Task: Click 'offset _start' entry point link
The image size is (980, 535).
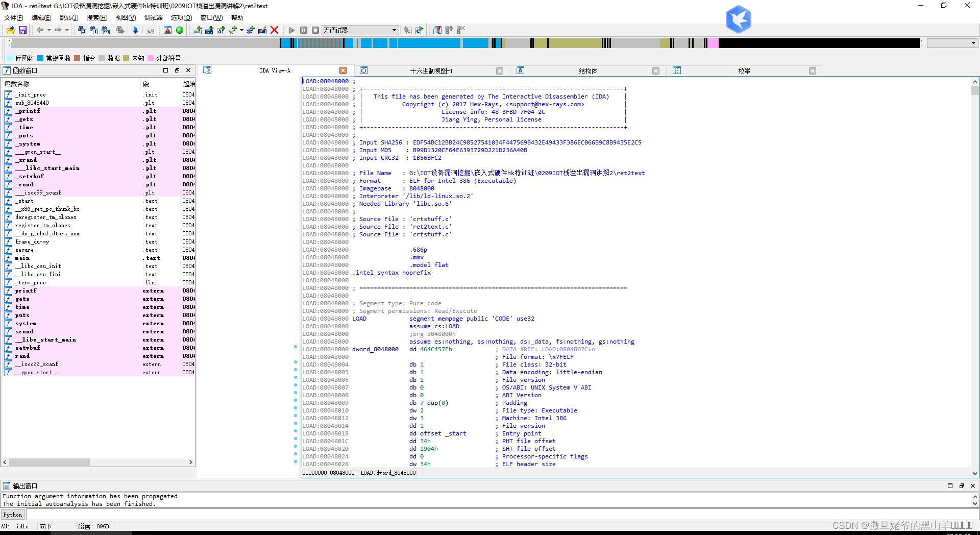Action: [x=443, y=433]
